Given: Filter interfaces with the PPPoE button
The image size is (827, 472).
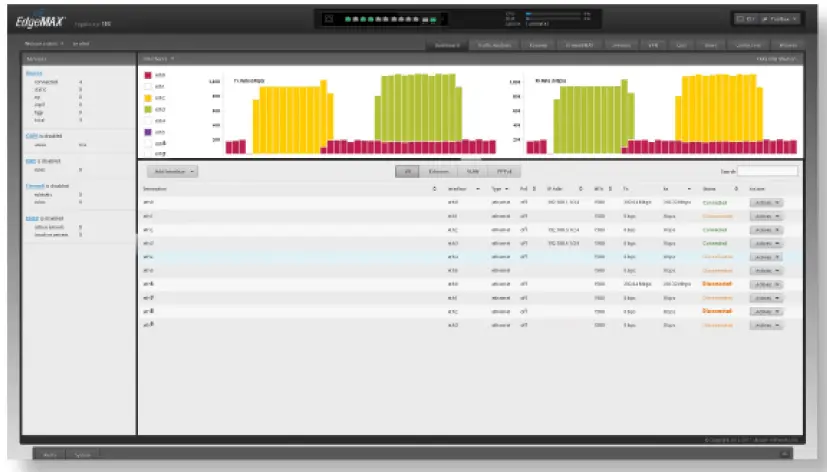Looking at the screenshot, I should point(504,171).
